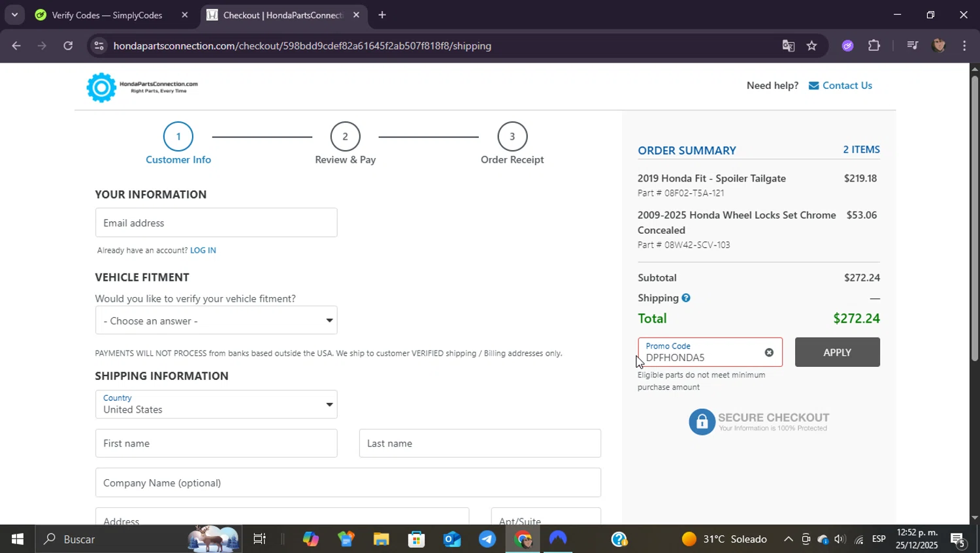Click the 2019 Honda Fit Spoiler Tailgate item
This screenshot has height=553, width=980.
[711, 178]
